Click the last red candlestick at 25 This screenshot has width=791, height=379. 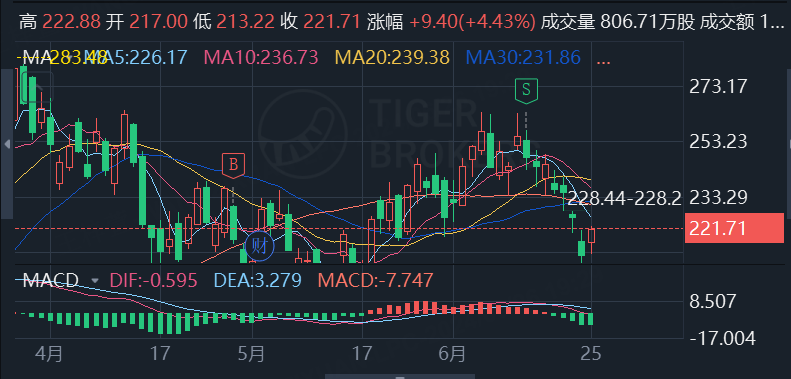coord(592,236)
